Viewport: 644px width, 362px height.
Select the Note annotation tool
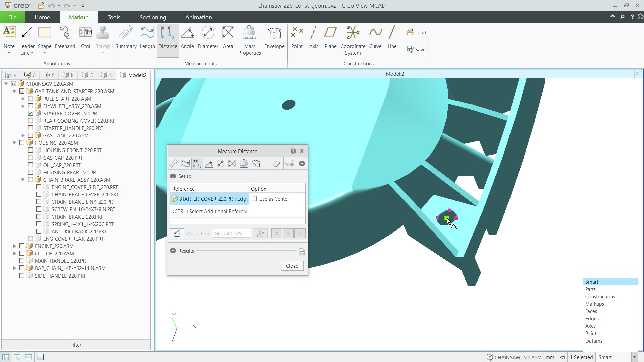pos(9,38)
